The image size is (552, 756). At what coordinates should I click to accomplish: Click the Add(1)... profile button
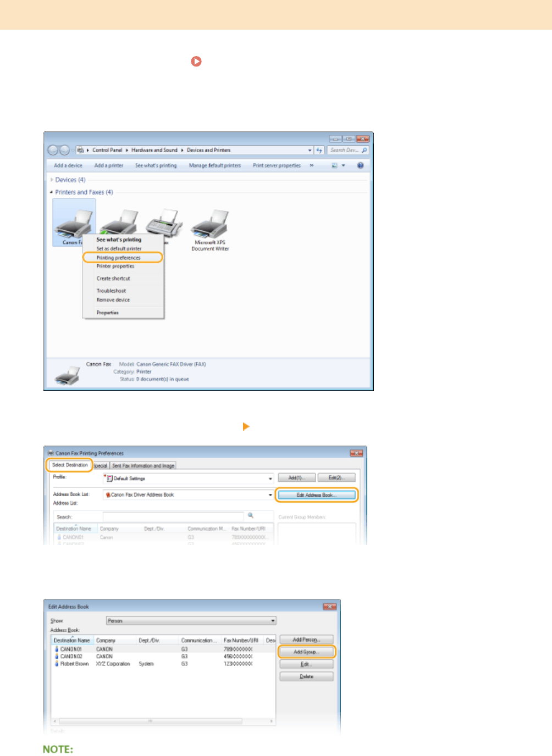pos(296,478)
